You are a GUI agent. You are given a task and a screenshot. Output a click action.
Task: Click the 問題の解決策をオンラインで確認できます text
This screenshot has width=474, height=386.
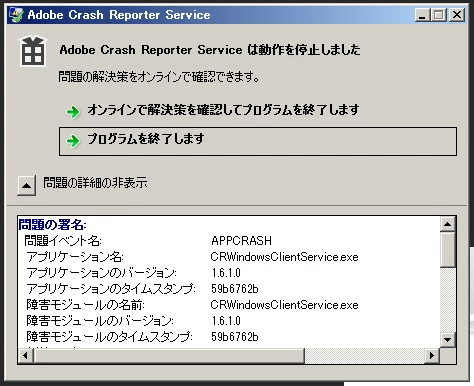tap(159, 77)
